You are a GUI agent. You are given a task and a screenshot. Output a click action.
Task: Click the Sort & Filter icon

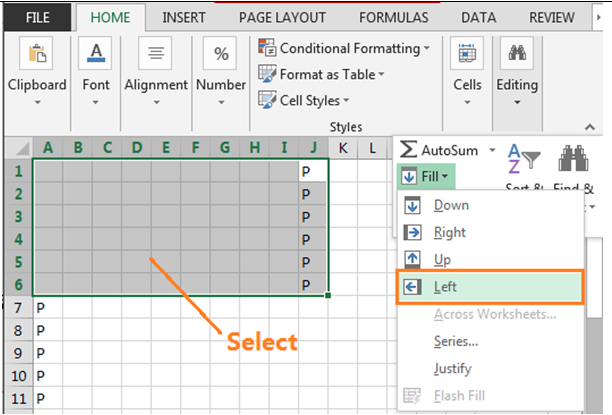tap(524, 161)
